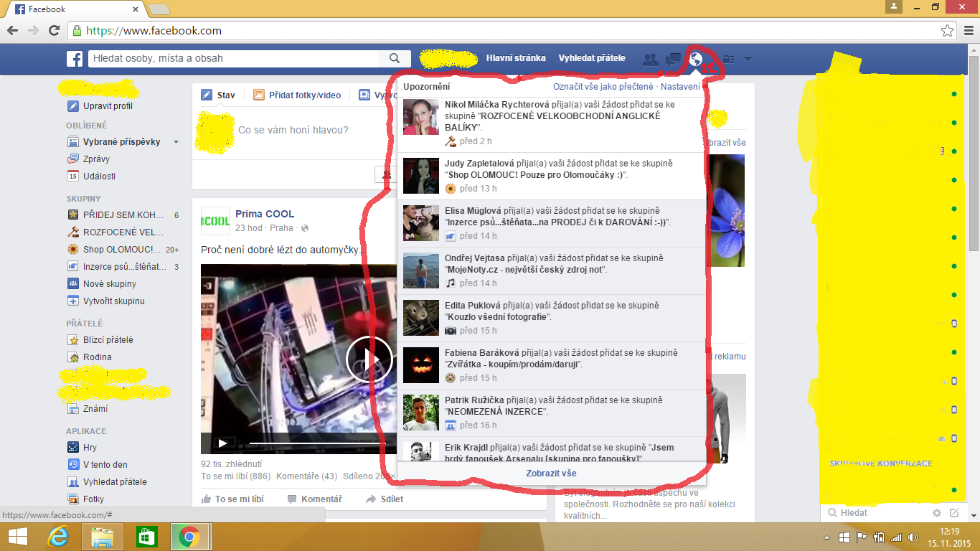Open Blízcí přátelé list
Viewport: 980px width, 551px height.
pos(108,340)
